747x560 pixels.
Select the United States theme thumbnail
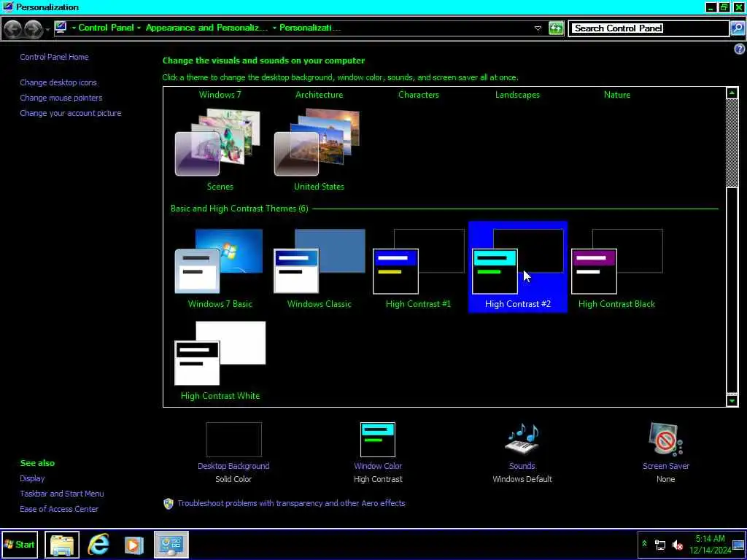(x=318, y=142)
